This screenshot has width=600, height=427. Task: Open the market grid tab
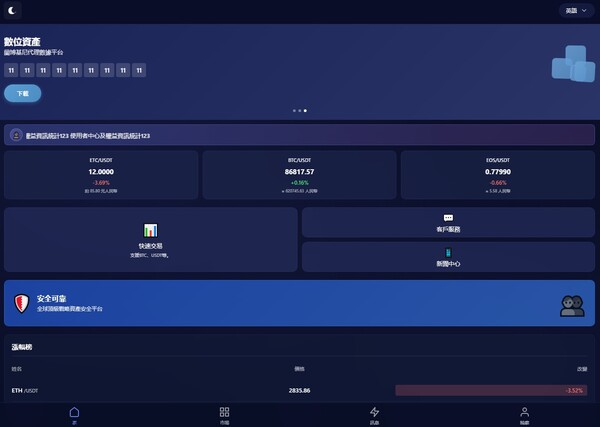(224, 412)
